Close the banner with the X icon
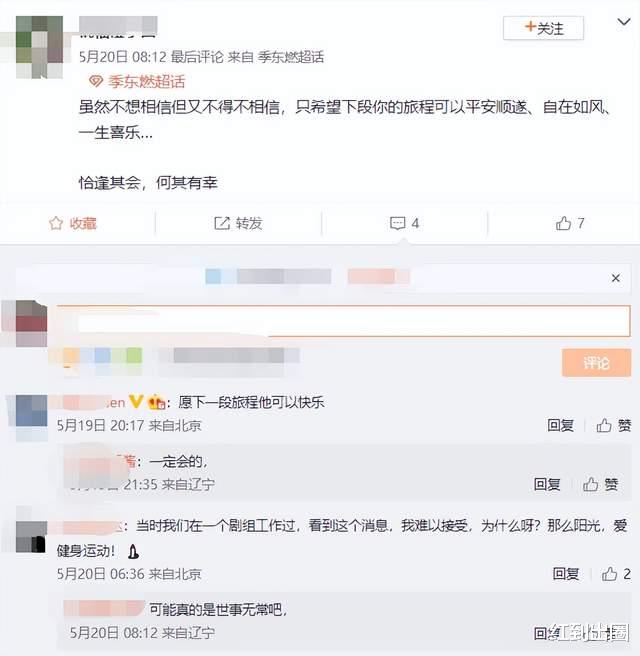Screen dimensions: 640x656 point(616,278)
